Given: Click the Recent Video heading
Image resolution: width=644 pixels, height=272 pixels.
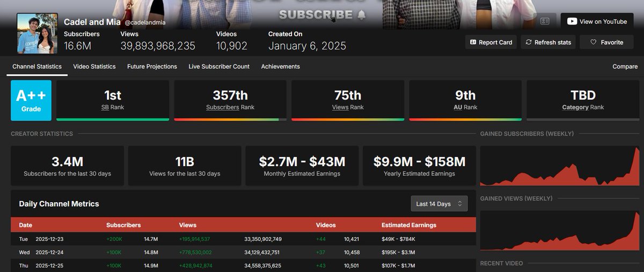Looking at the screenshot, I should (x=501, y=263).
